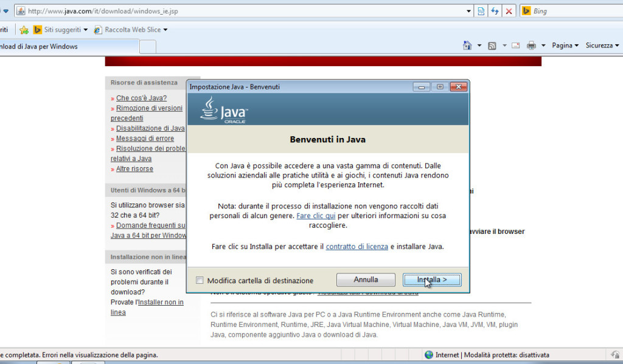The height and width of the screenshot is (364, 623).
Task: Expand the Print dropdown arrow
Action: [543, 46]
